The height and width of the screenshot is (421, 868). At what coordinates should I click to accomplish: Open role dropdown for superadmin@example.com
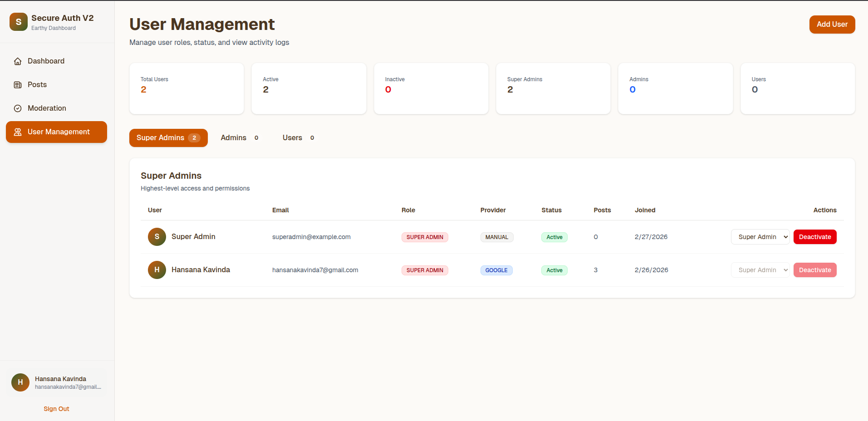[x=760, y=237]
